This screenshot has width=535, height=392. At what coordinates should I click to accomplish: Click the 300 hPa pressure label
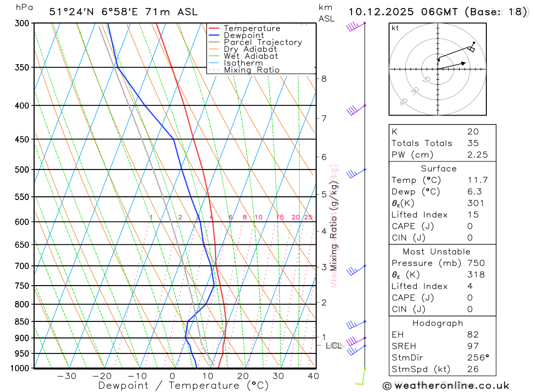coord(22,23)
